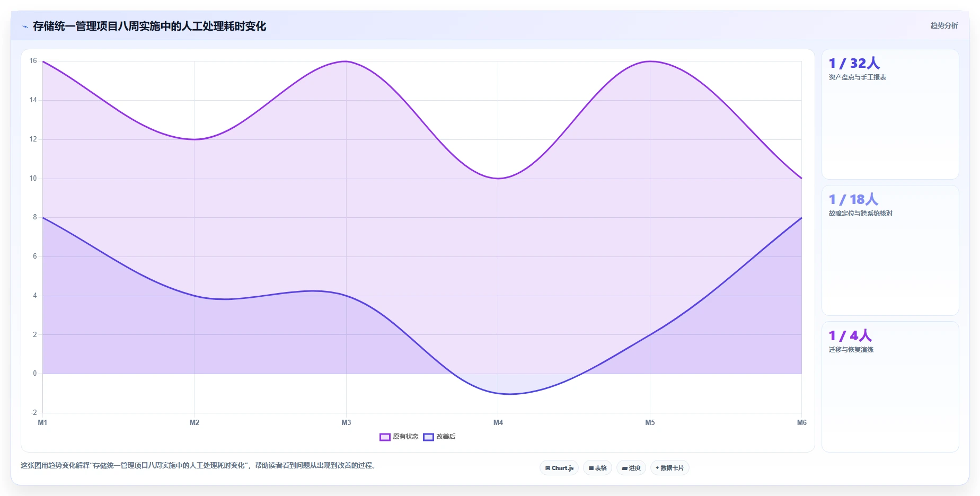Viewport: 980px width, 496px height.
Task: Click the 1 / 18人 card value
Action: (x=853, y=199)
